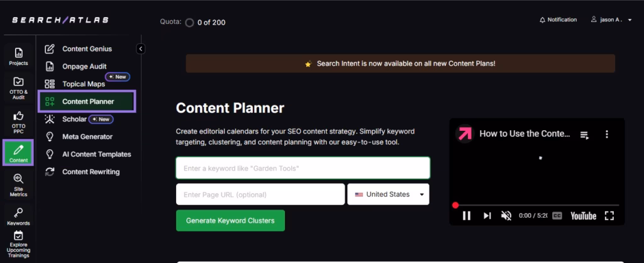Open the United States country dropdown
This screenshot has width=644, height=263.
[x=388, y=194]
